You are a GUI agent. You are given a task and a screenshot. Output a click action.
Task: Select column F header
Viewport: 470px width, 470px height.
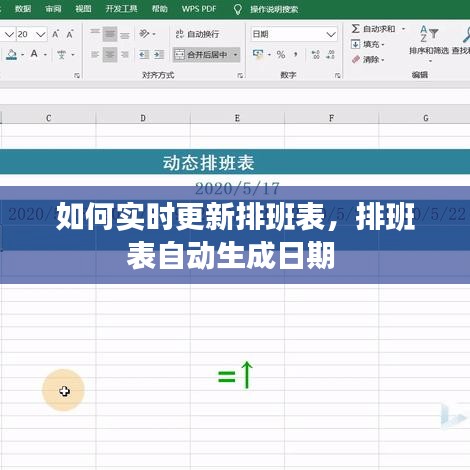332,118
